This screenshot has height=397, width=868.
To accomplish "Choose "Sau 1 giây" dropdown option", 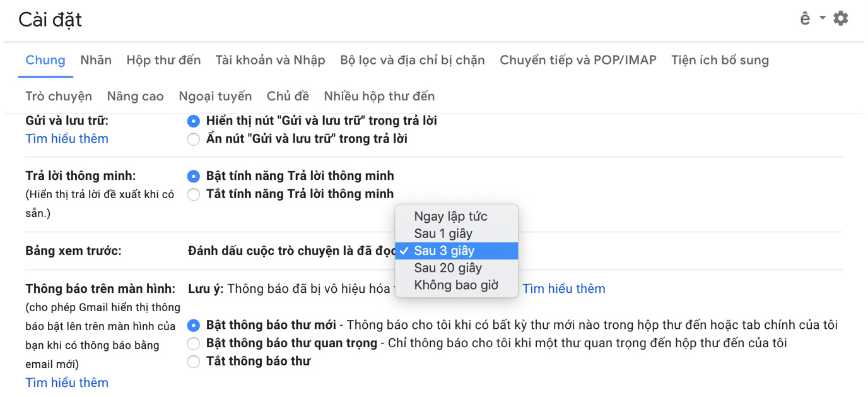I will [x=443, y=234].
